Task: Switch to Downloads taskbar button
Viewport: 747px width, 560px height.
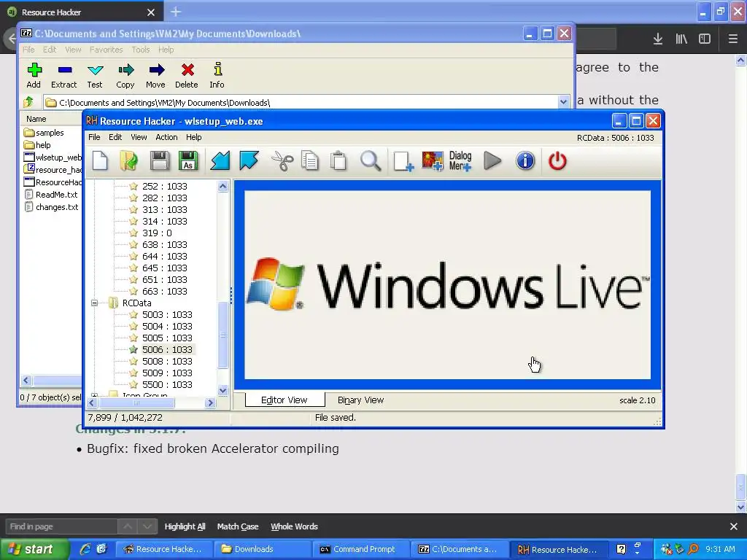Action: pos(262,549)
